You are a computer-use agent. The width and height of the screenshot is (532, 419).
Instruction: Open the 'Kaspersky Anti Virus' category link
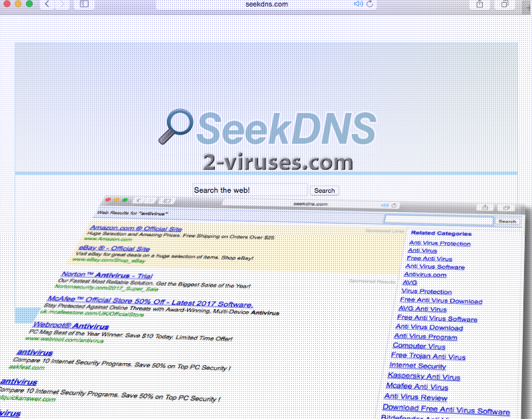(424, 376)
